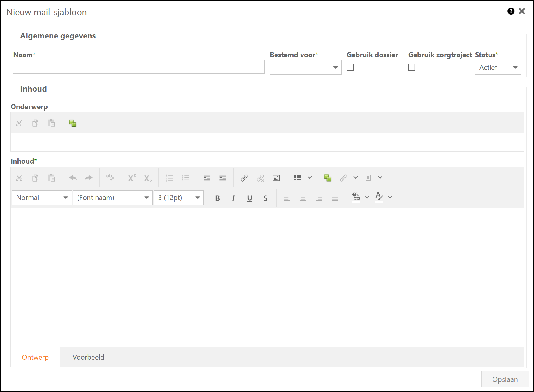Click into the Naam input field

click(x=139, y=67)
